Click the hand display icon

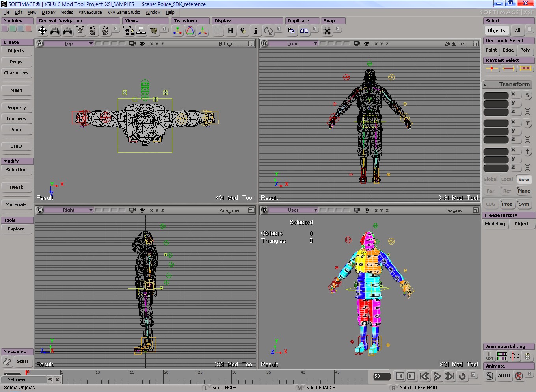[x=243, y=31]
